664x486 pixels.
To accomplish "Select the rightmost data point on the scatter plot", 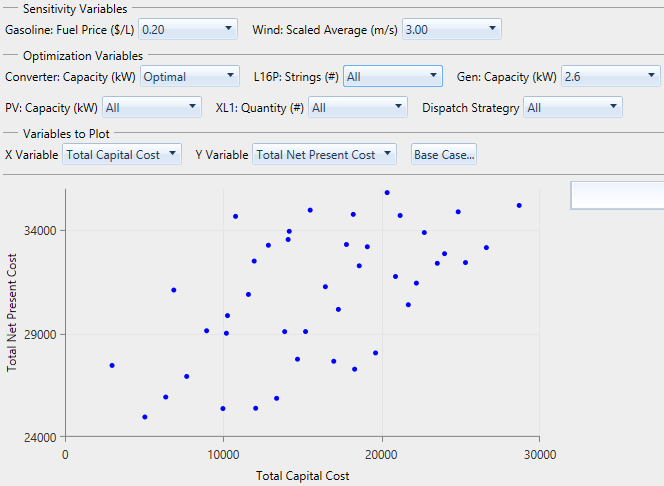I will coord(519,205).
